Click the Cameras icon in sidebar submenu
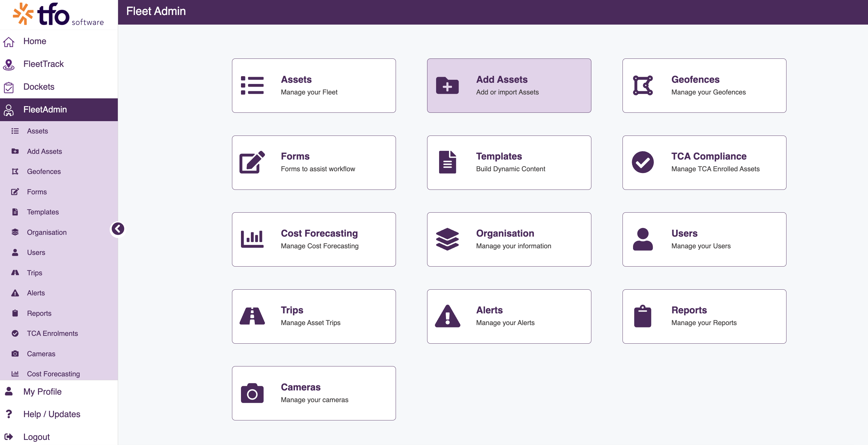This screenshot has width=868, height=445. 15,353
